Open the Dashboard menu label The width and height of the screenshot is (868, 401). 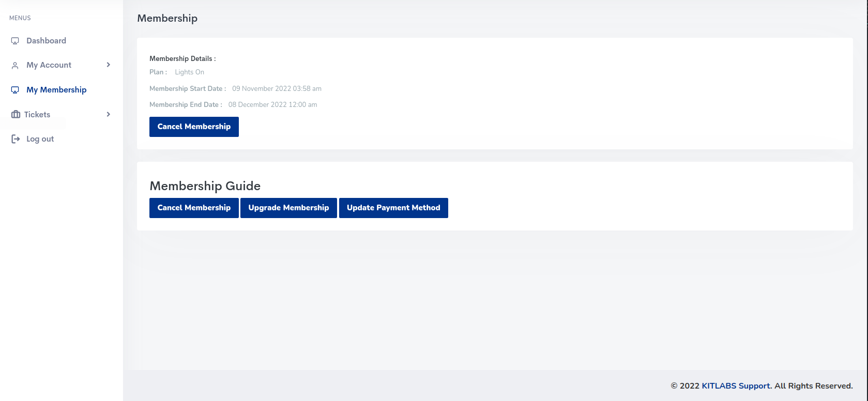point(46,41)
